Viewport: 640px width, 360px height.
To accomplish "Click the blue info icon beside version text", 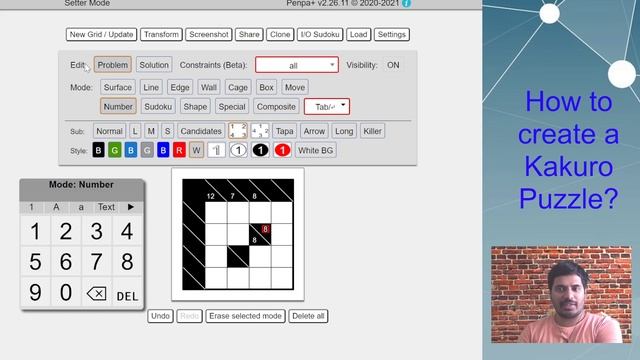I will (406, 3).
